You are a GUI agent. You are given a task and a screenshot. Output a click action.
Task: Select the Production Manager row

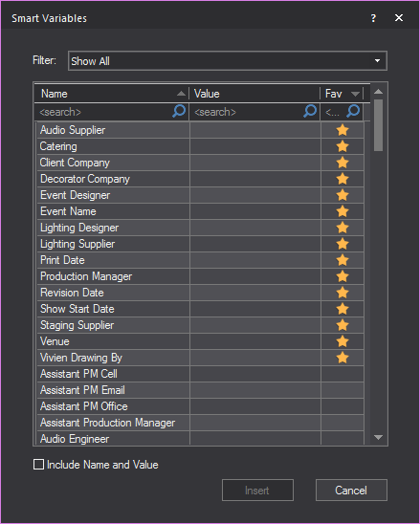click(x=200, y=276)
